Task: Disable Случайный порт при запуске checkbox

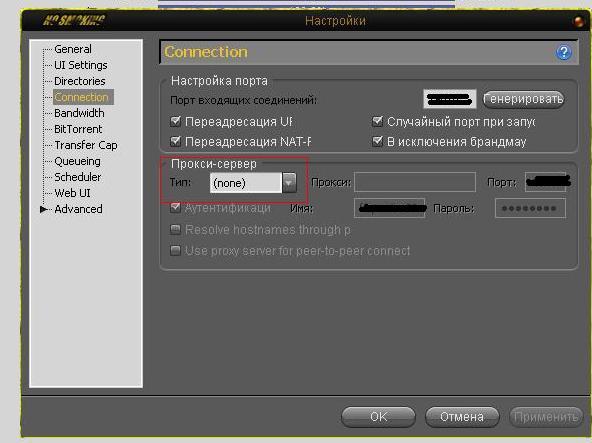Action: (x=377, y=121)
